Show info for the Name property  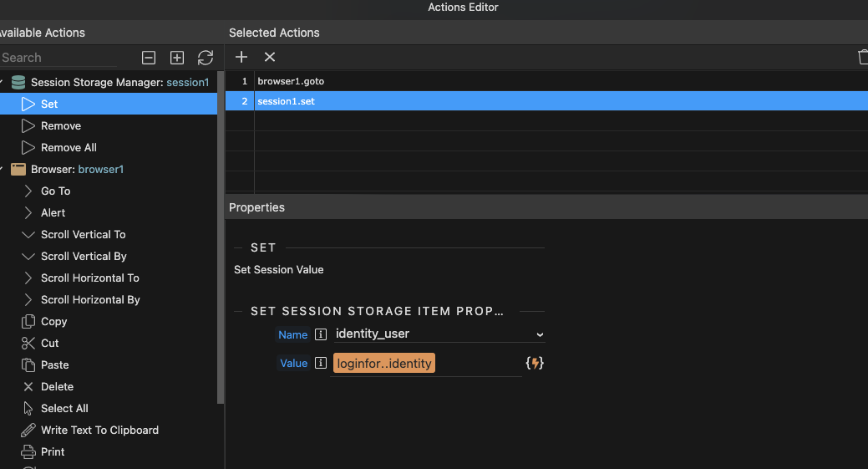pos(321,334)
